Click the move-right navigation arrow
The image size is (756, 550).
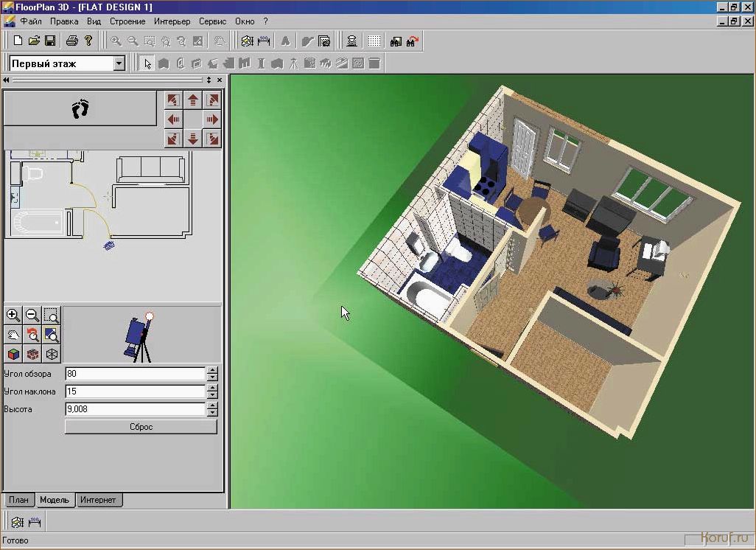pos(212,119)
